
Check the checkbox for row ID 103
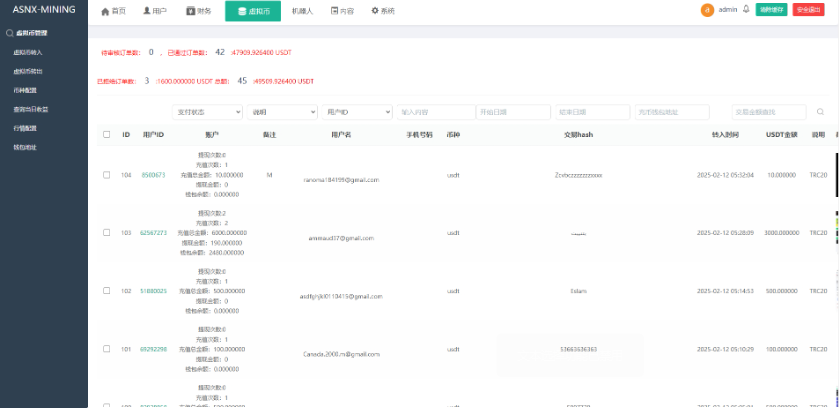point(106,233)
